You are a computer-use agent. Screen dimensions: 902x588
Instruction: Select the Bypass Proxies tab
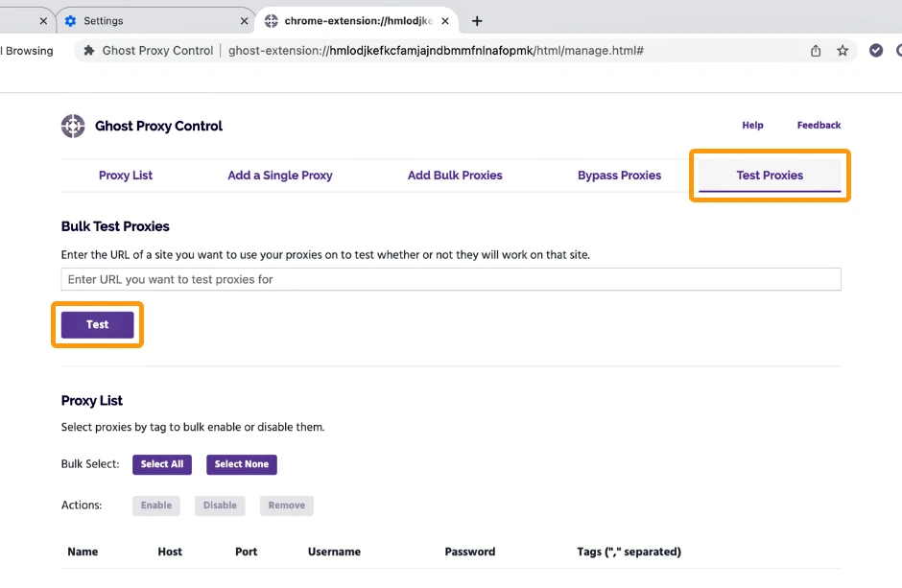[x=620, y=176]
